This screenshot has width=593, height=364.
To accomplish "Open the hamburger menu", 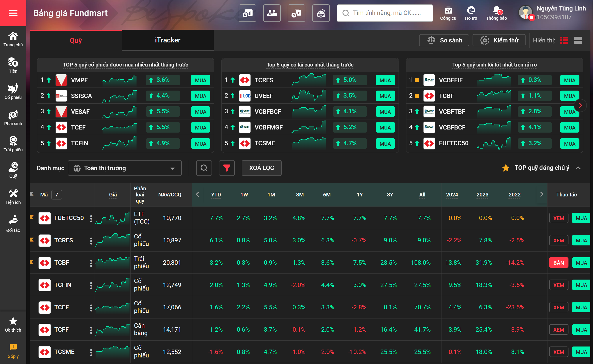I will 13,13.
